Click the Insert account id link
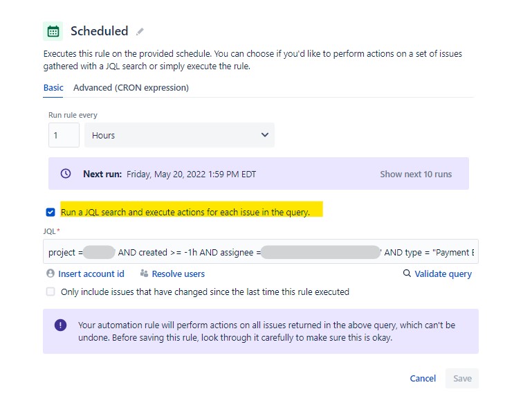Screen dimensions: 532x412 pyautogui.click(x=91, y=274)
